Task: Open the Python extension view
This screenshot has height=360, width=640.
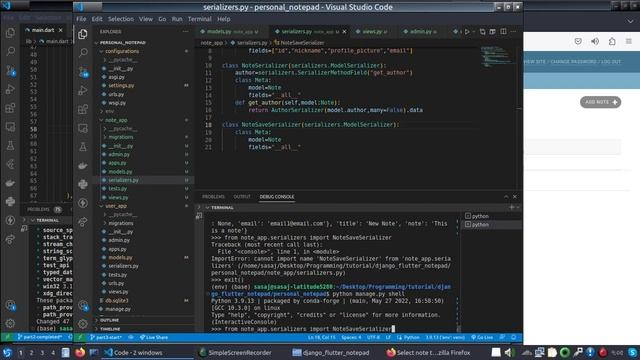Action: 83,184
